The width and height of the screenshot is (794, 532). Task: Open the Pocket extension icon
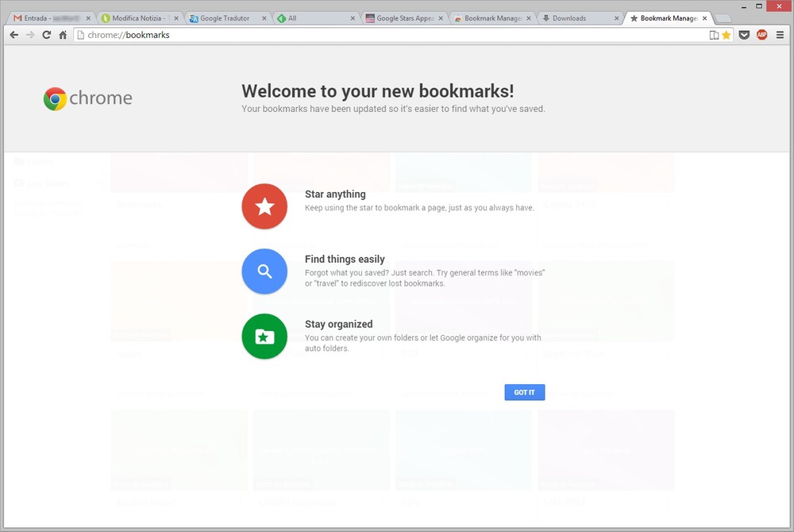tap(744, 35)
